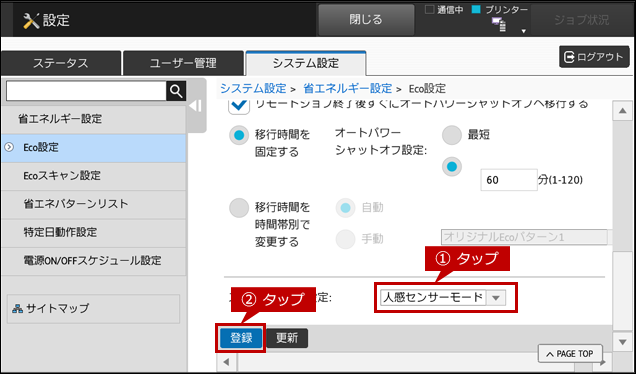Open 省エネパターンリスト in sidebar

point(94,204)
